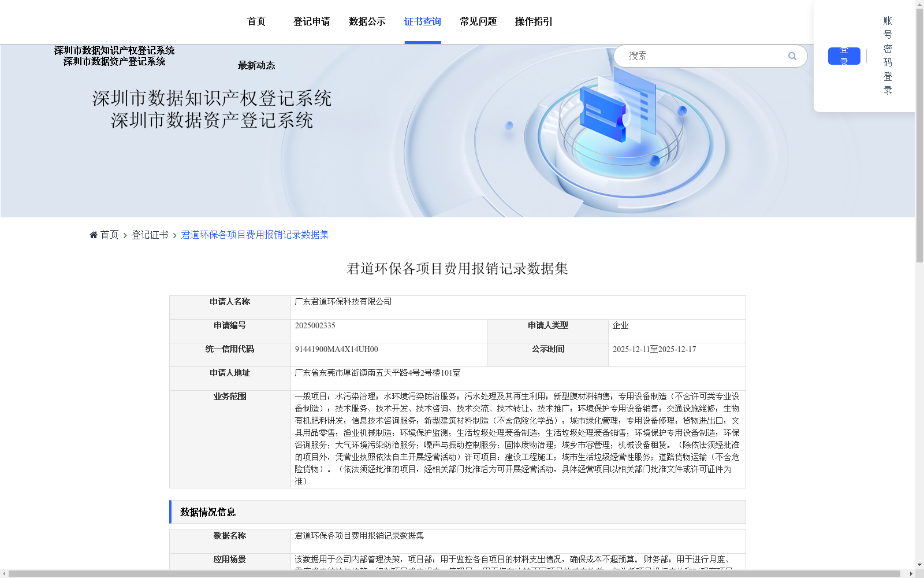This screenshot has width=924, height=578.
Task: Open the 首页 nav tab
Action: [x=256, y=21]
